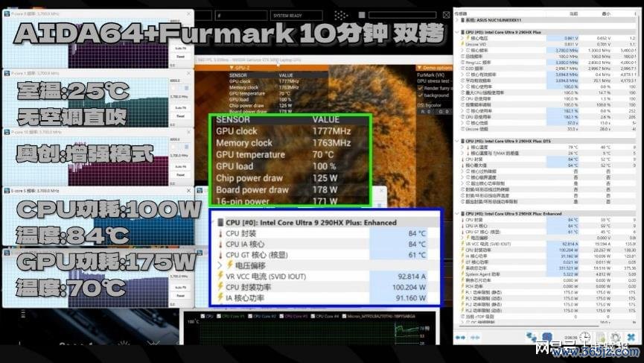Collapse the CPU [#0] Core Ultra 9 group
Viewport: 644px width, 363px height.
point(457,31)
